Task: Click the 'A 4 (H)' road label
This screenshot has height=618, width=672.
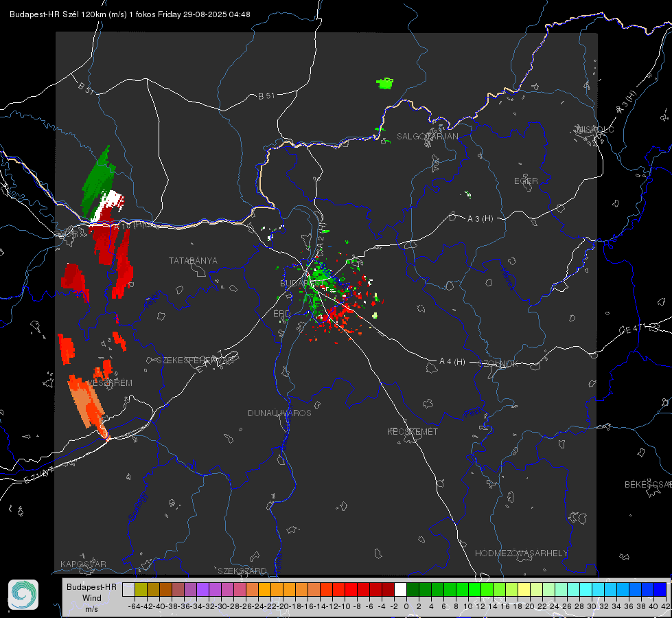Action: (452, 362)
